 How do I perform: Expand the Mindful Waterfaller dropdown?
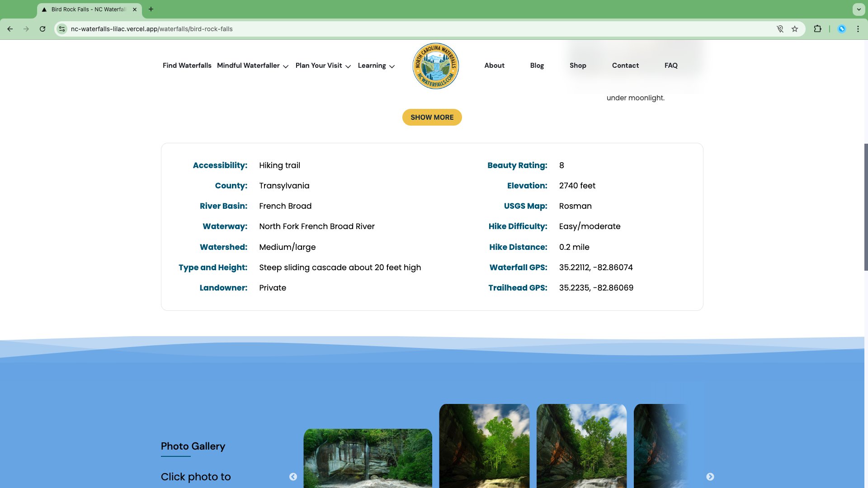tap(253, 66)
